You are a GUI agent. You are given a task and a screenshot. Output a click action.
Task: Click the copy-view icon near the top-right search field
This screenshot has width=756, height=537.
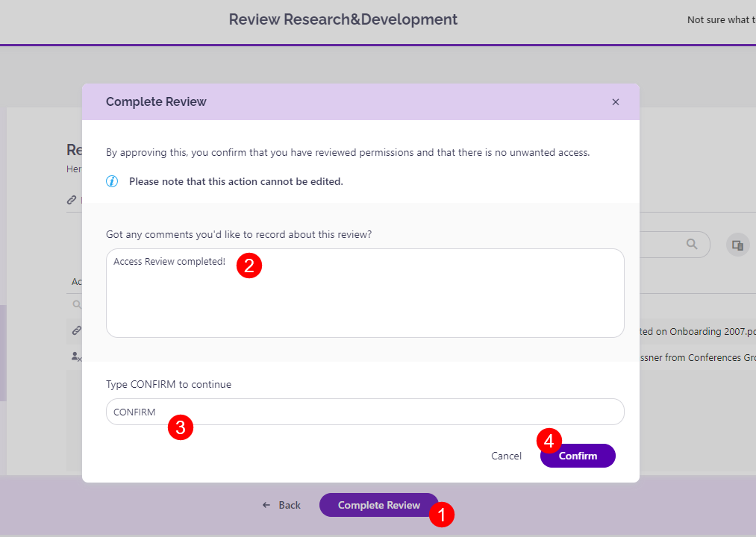coord(737,244)
